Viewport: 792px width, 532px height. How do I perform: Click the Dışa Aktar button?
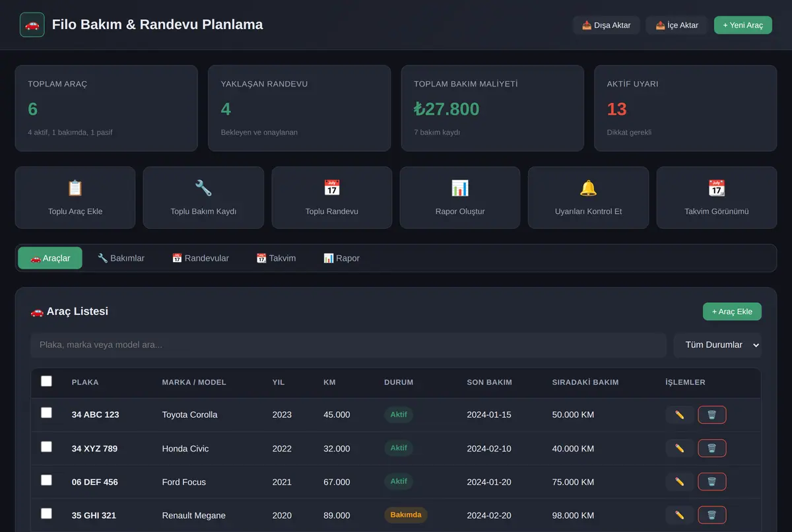pyautogui.click(x=607, y=25)
